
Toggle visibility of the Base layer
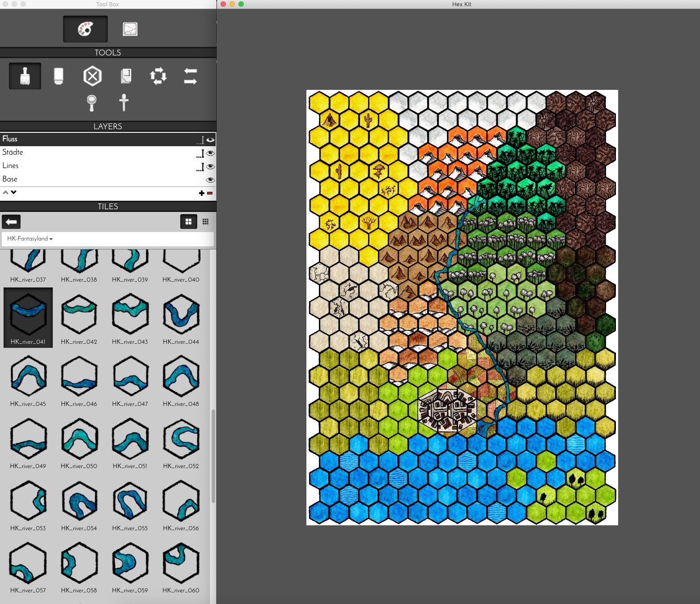(210, 180)
